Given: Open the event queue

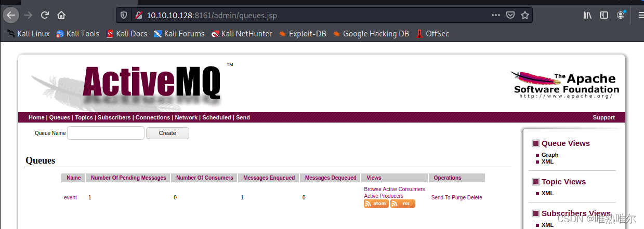Looking at the screenshot, I should [x=71, y=197].
